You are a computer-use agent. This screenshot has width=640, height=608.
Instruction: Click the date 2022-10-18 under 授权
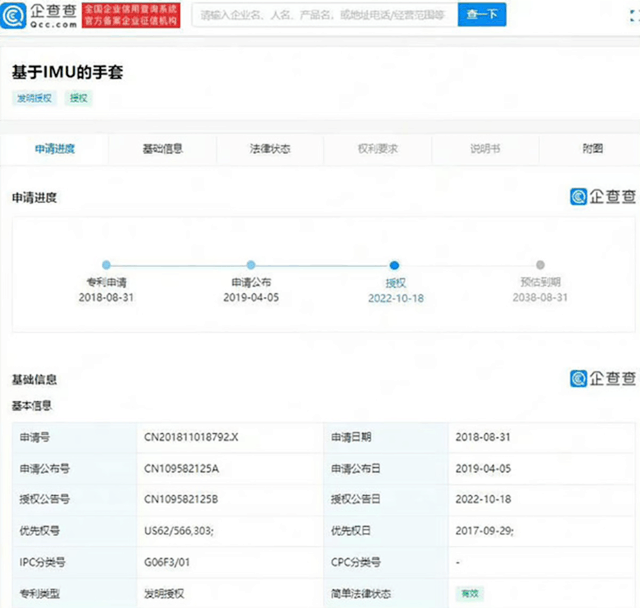pyautogui.click(x=396, y=298)
